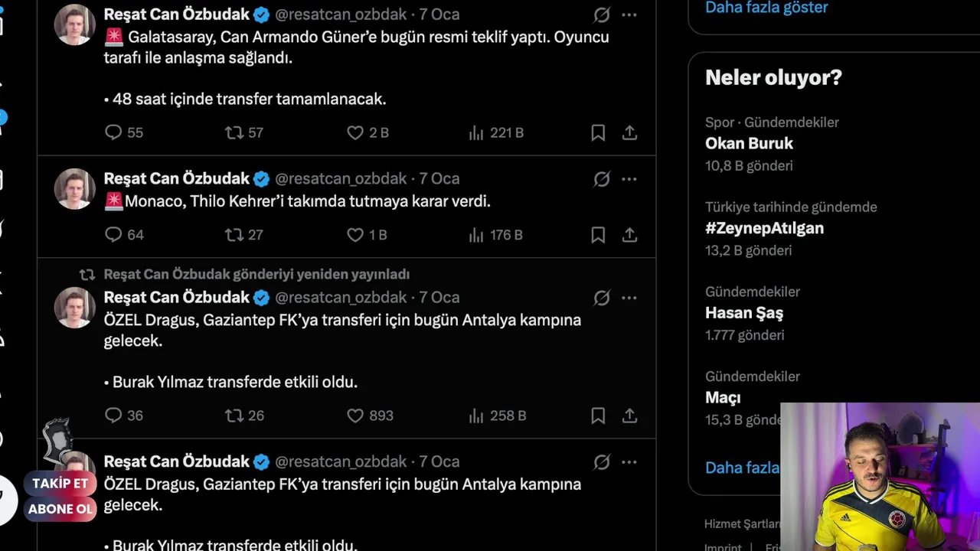This screenshot has height=551, width=980.
Task: Open more options on the first Dragus tweet
Action: click(x=629, y=298)
